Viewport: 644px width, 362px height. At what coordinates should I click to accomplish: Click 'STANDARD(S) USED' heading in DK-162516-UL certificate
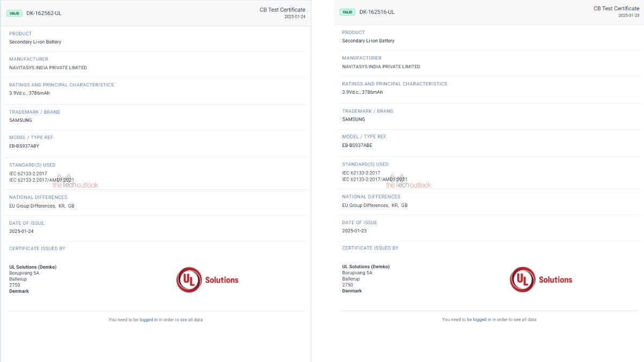(x=365, y=164)
